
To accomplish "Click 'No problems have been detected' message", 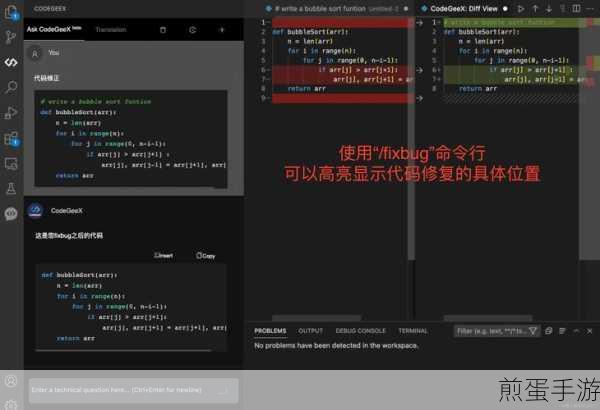I will pyautogui.click(x=336, y=346).
